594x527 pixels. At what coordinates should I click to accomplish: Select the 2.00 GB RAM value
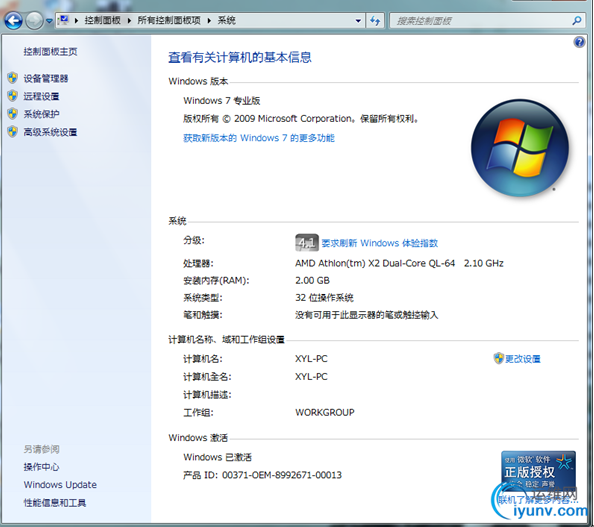point(313,280)
